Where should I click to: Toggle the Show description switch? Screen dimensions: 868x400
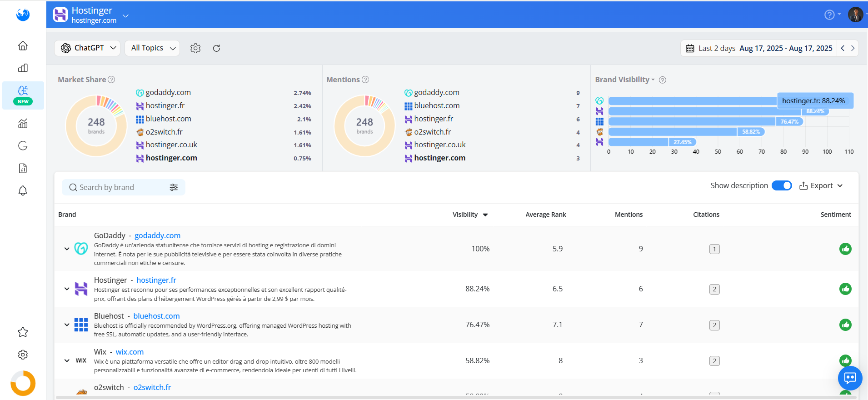(782, 185)
